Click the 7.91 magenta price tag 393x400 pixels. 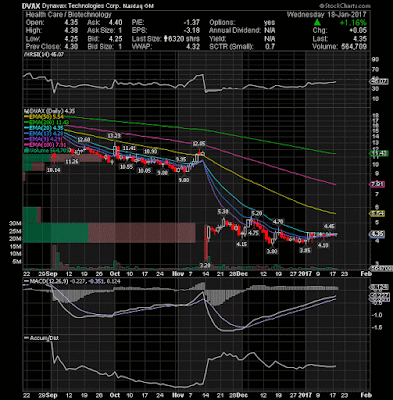coord(378,184)
